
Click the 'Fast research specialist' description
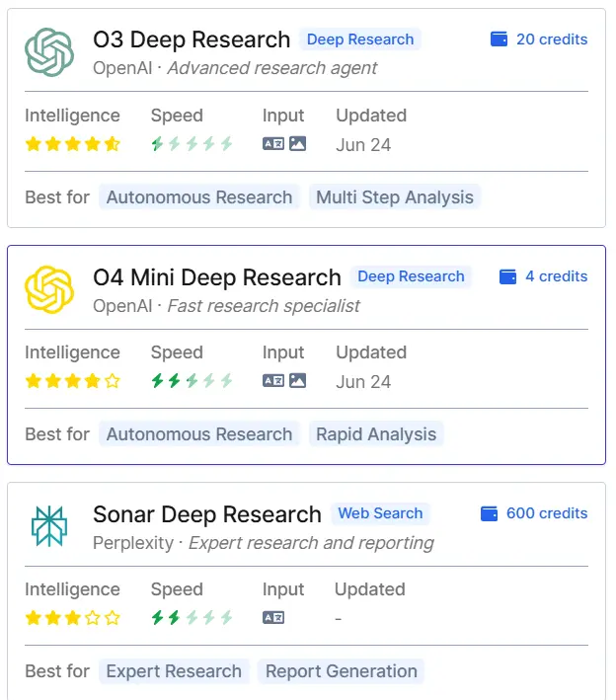coord(264,306)
